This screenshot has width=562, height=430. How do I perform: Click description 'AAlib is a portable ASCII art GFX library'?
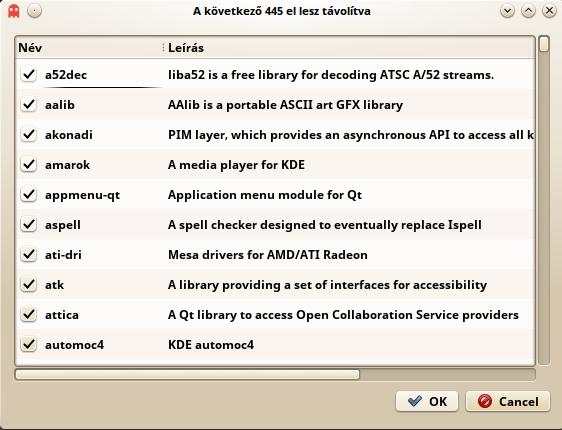click(x=285, y=105)
